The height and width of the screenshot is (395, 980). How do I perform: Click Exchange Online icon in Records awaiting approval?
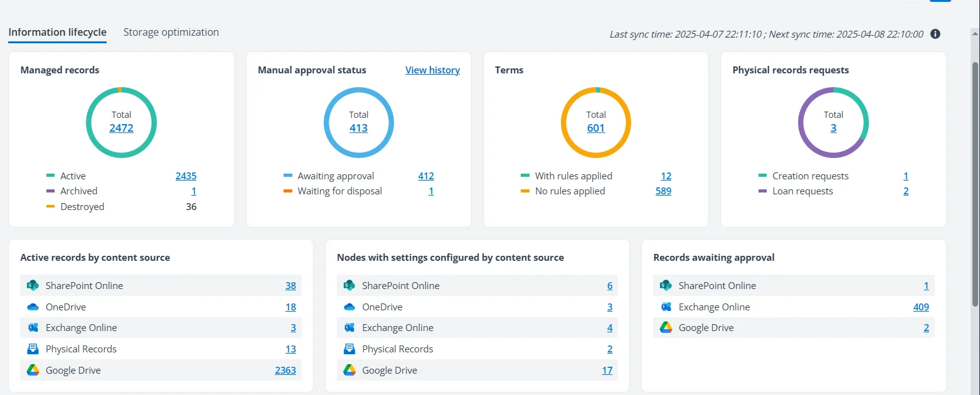666,307
